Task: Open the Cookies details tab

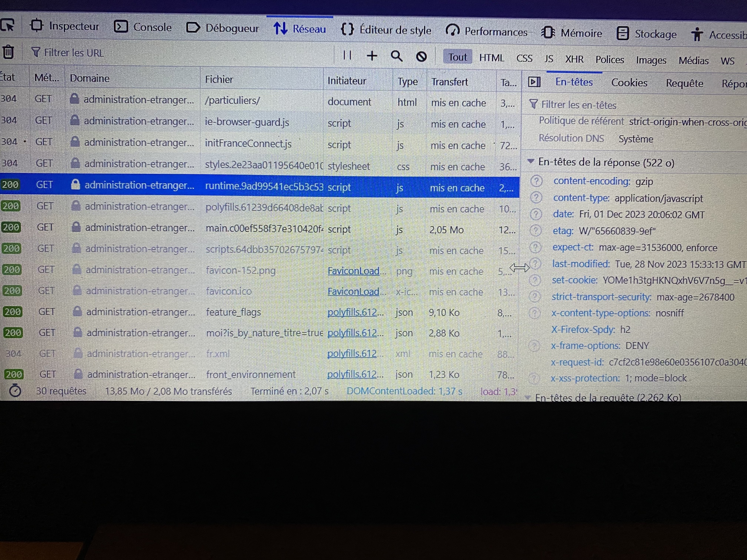Action: point(629,83)
